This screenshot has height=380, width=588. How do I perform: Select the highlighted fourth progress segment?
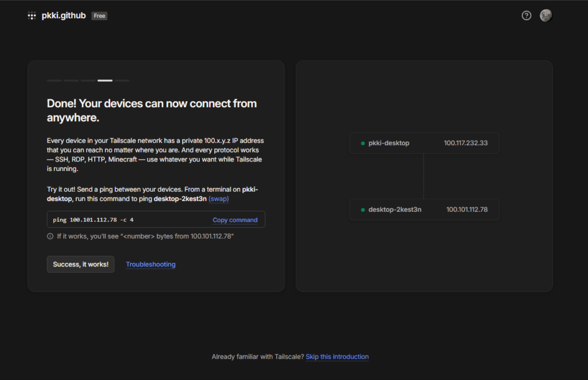[x=105, y=80]
